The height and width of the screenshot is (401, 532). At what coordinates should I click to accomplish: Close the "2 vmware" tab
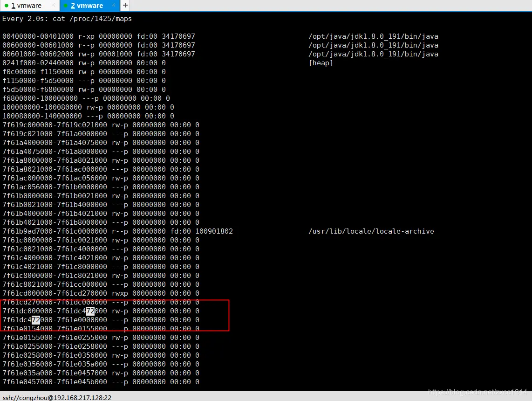[113, 5]
